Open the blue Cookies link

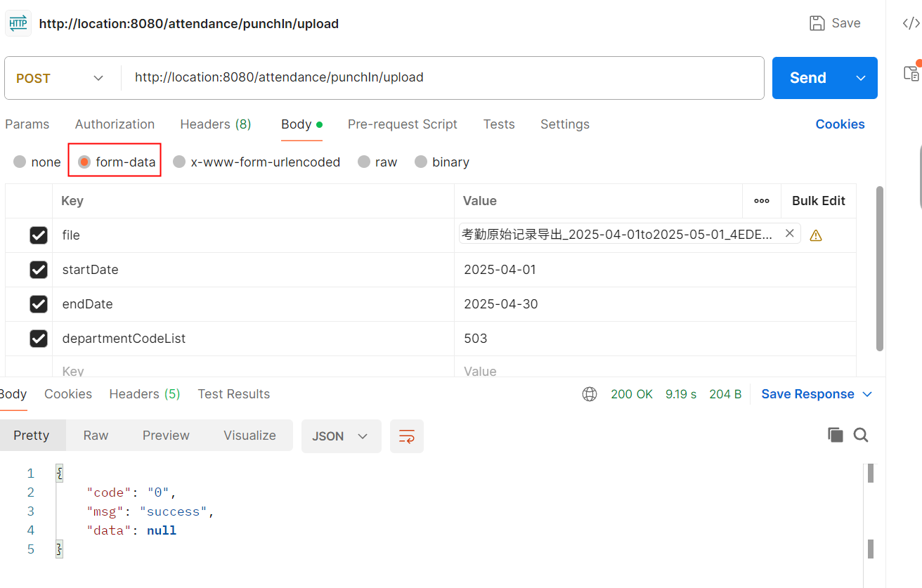840,124
